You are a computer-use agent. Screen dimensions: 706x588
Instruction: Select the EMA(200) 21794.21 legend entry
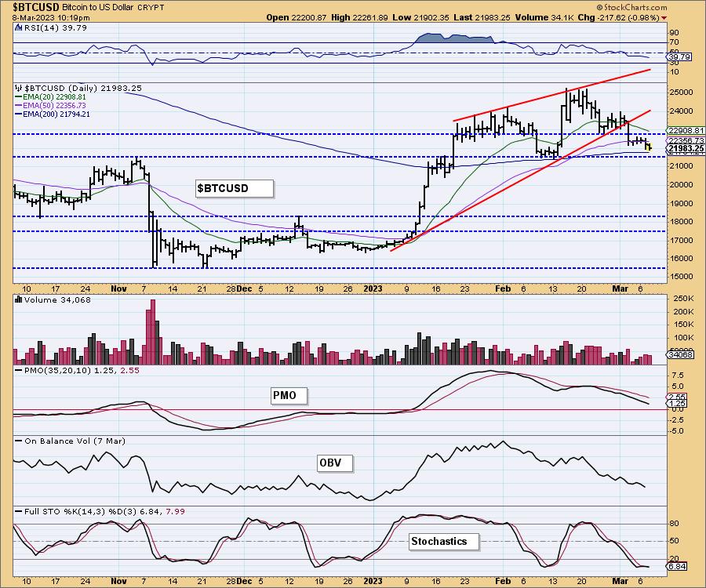coord(53,114)
